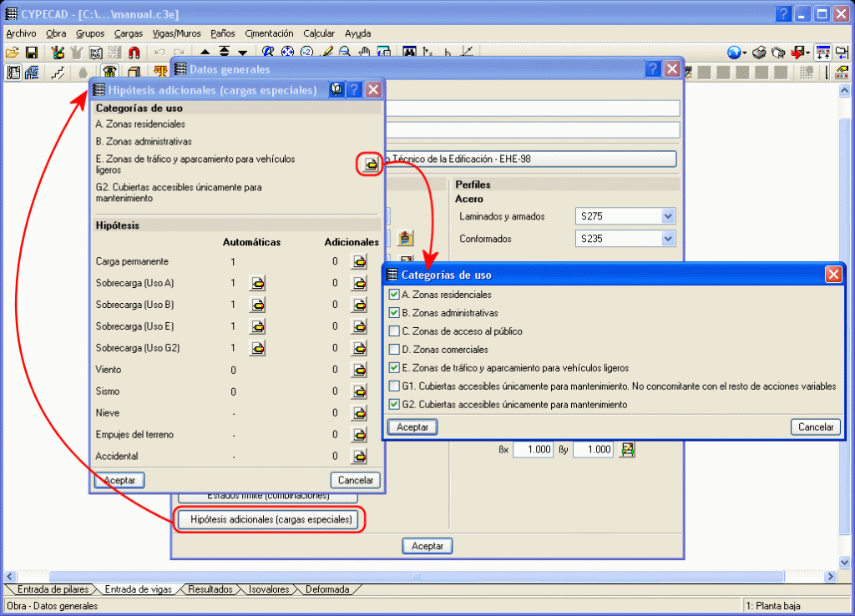This screenshot has height=616, width=855.
Task: Click Aceptar in Hipótesis adicionales dialog
Action: (119, 480)
